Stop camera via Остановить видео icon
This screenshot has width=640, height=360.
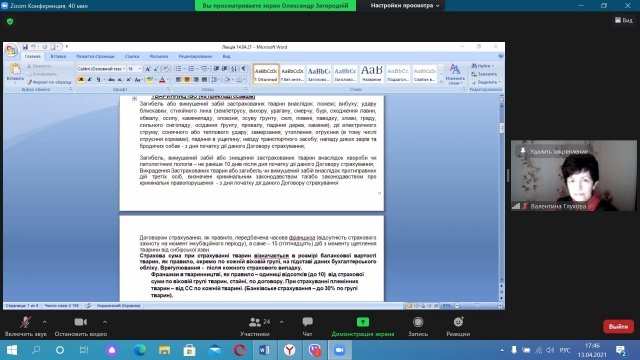80,322
